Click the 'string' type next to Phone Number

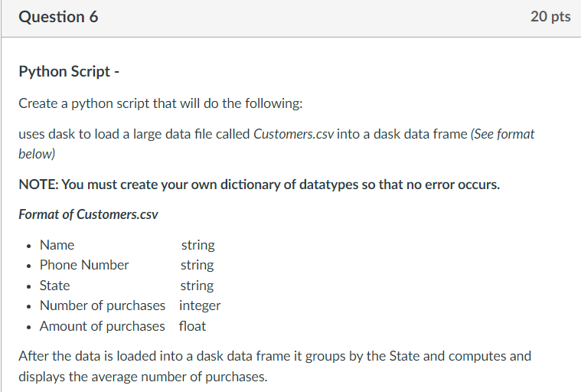pos(197,265)
